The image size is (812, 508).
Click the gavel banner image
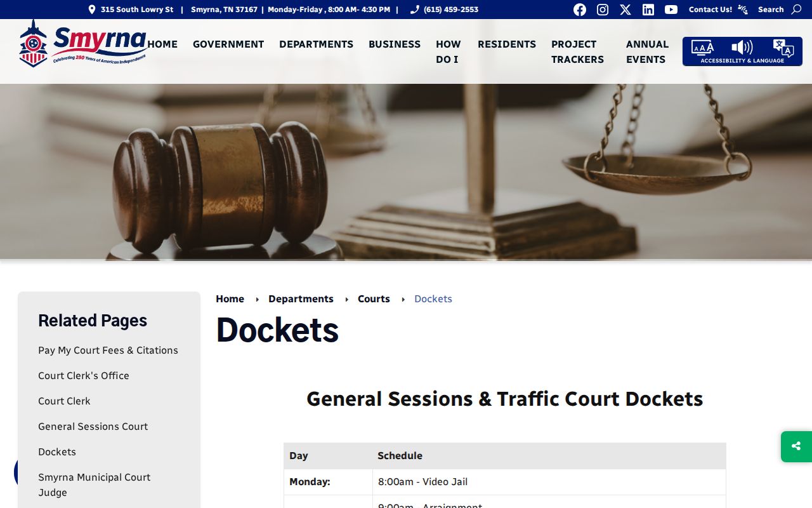[x=406, y=171]
